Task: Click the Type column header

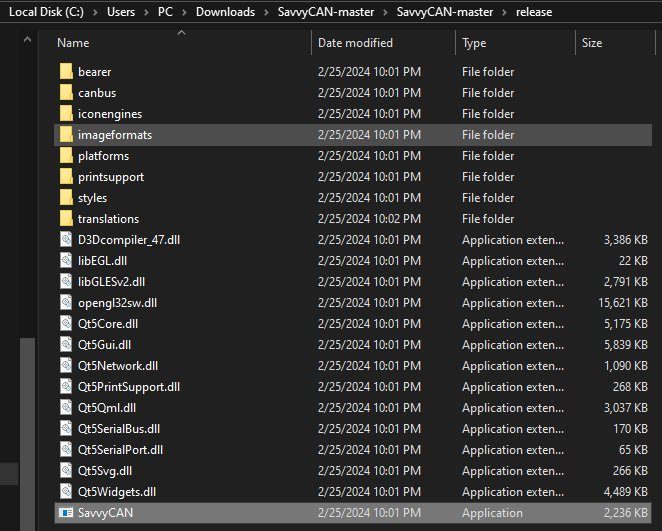Action: 474,43
